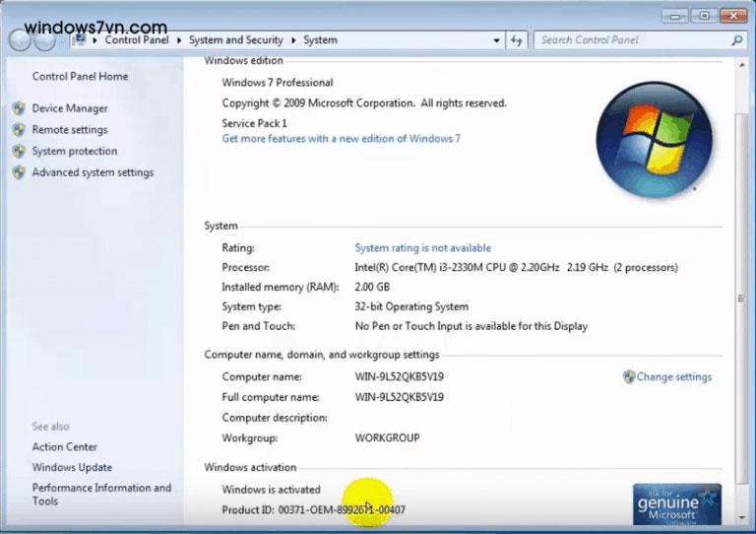Open Control Panel Home link
The width and height of the screenshot is (756, 534).
(80, 77)
